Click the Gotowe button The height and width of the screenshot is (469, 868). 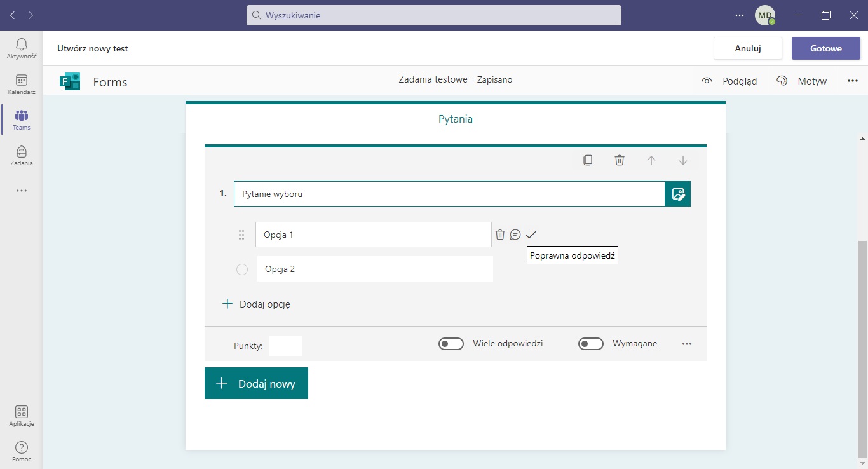tap(825, 48)
